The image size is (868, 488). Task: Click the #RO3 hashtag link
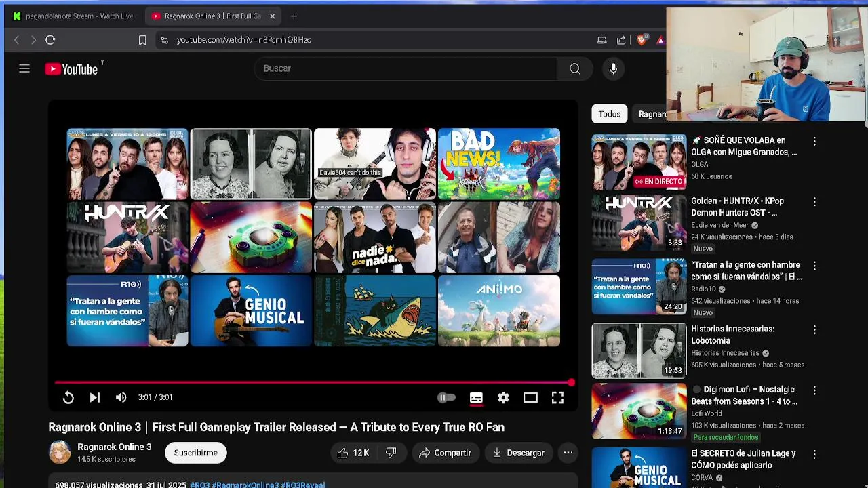click(200, 485)
